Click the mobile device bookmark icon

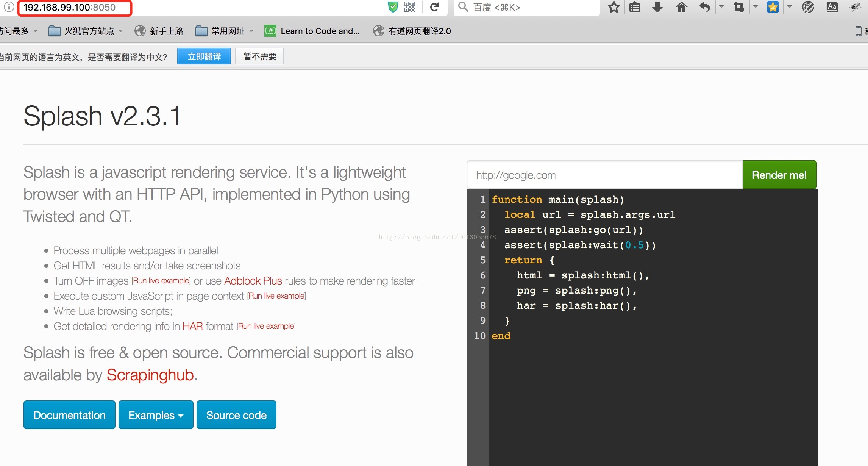tap(858, 31)
